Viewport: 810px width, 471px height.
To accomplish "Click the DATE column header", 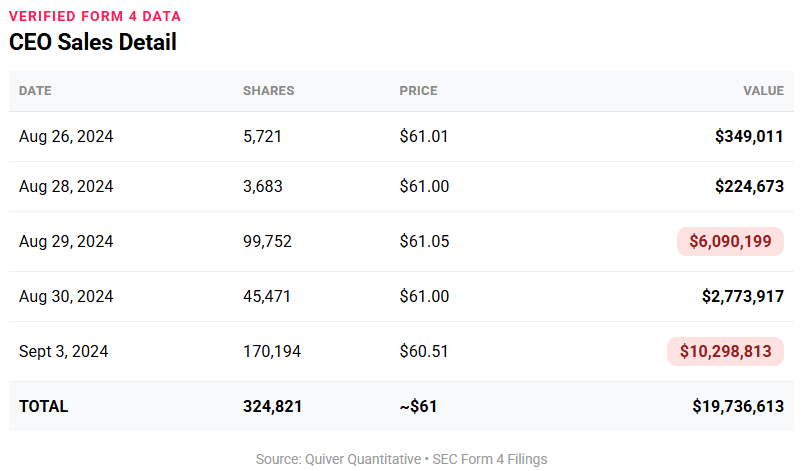I will point(35,91).
